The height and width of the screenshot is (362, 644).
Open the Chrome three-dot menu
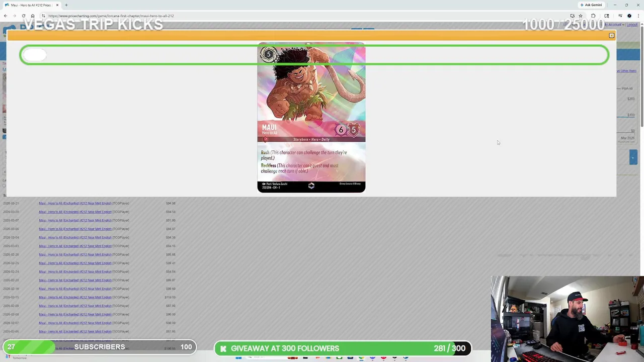[x=638, y=16]
